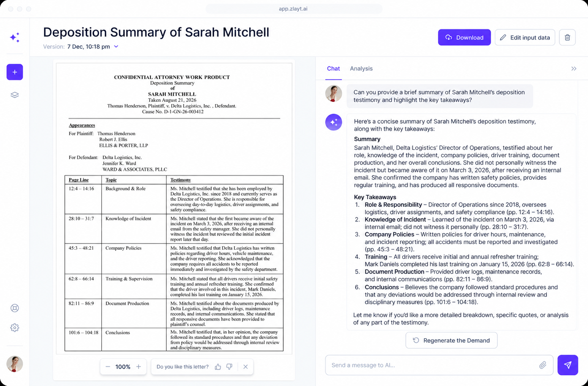Attach a file with paperclip icon

[x=543, y=365]
